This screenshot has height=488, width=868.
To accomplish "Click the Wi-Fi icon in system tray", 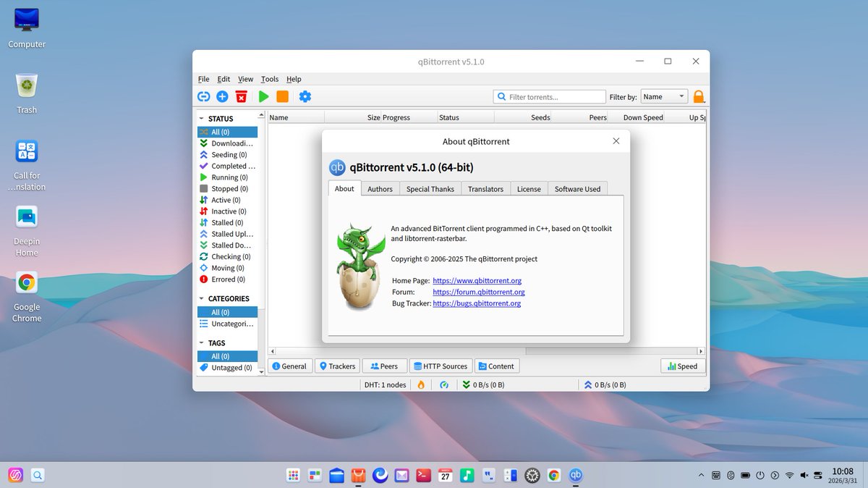I will pyautogui.click(x=789, y=476).
